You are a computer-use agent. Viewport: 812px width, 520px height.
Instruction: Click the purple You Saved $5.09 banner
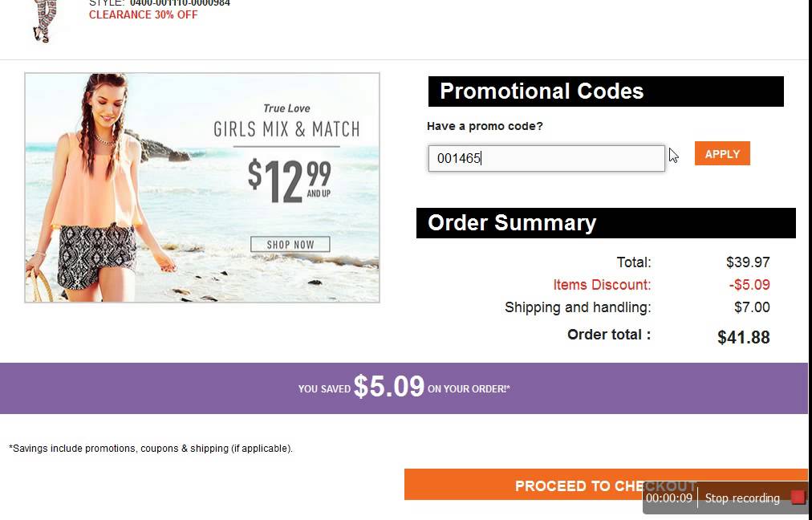(x=404, y=388)
